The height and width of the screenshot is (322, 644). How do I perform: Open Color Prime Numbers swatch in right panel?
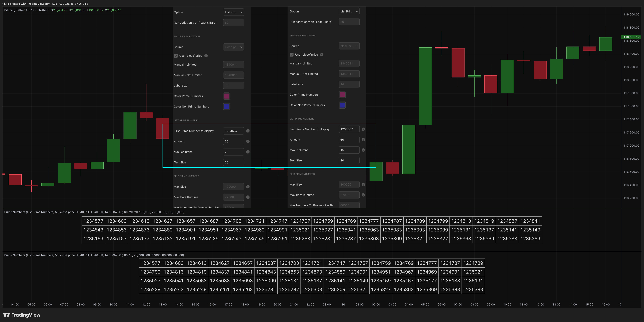point(342,95)
